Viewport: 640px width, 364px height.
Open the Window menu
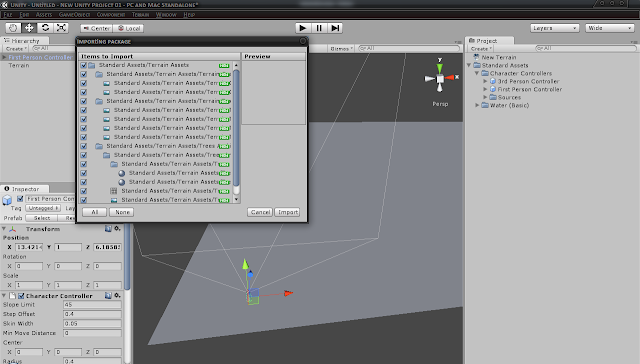[166, 15]
